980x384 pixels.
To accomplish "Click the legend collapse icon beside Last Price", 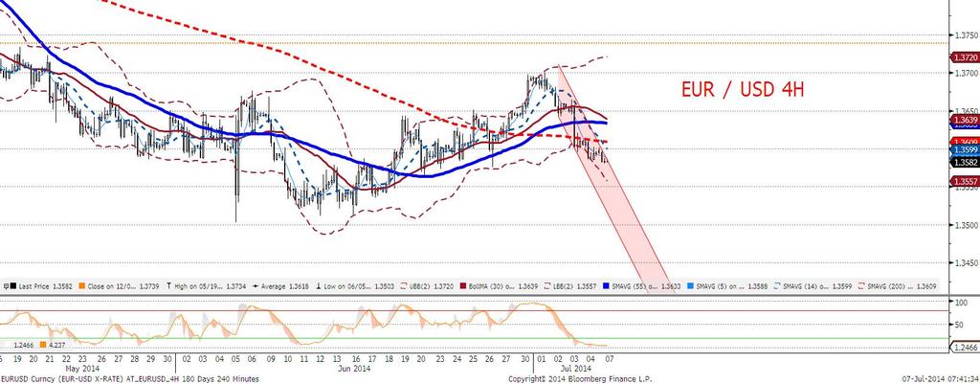I will tap(6, 285).
